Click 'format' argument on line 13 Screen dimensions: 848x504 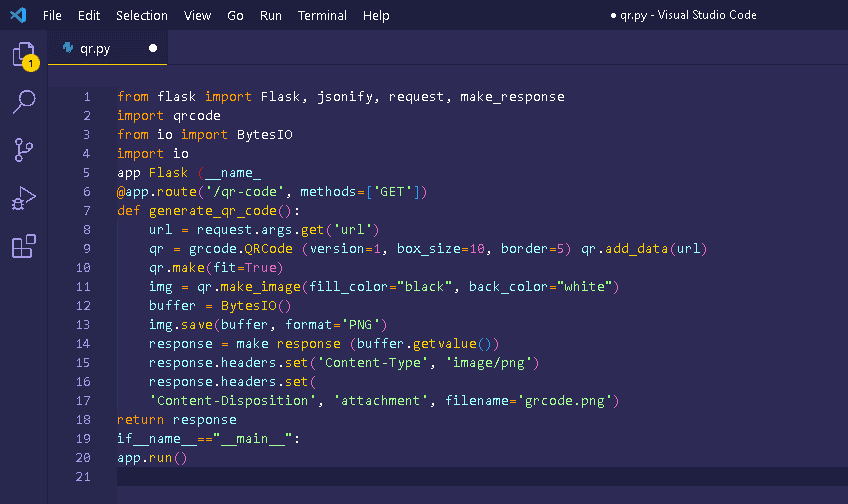click(x=308, y=324)
